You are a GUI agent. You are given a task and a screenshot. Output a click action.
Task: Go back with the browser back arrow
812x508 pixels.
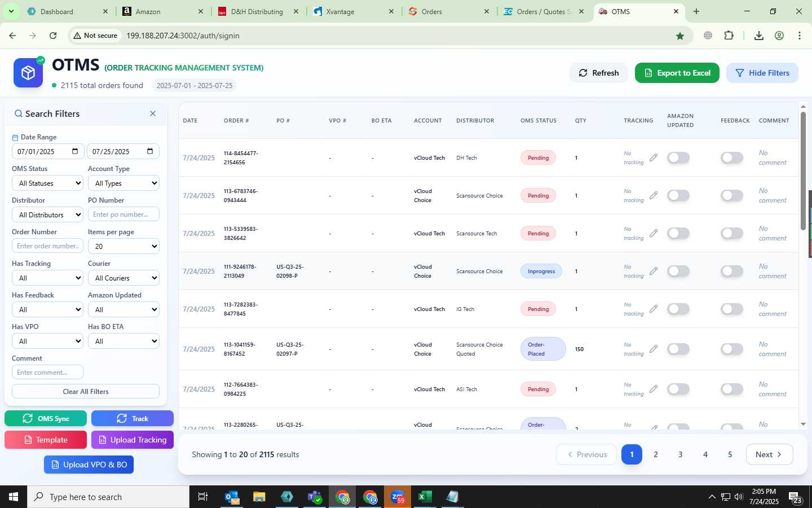pos(12,36)
